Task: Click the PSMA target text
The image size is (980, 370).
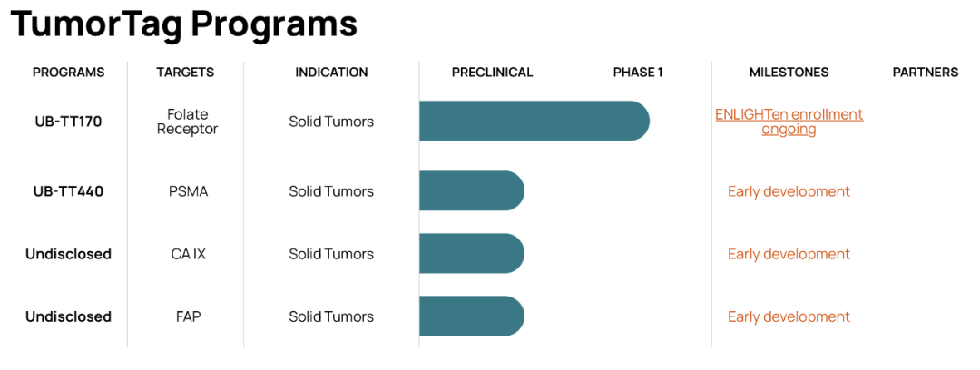Action: 188,191
